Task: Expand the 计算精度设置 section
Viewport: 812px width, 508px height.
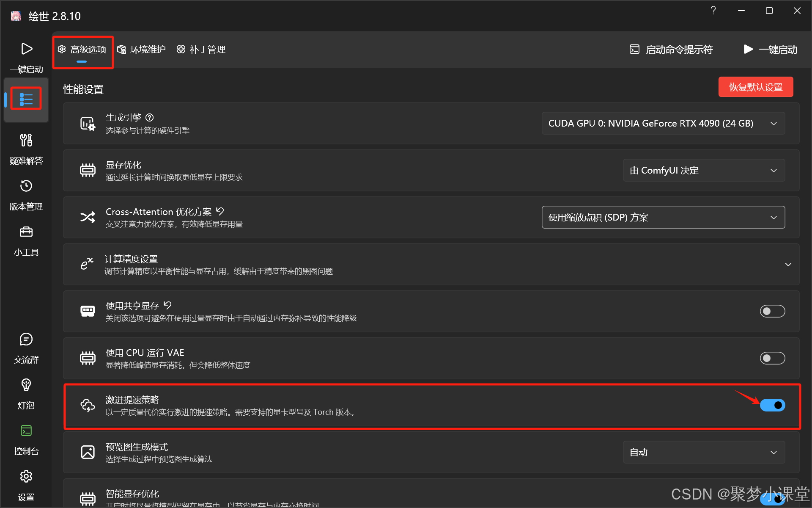Action: coord(788,265)
